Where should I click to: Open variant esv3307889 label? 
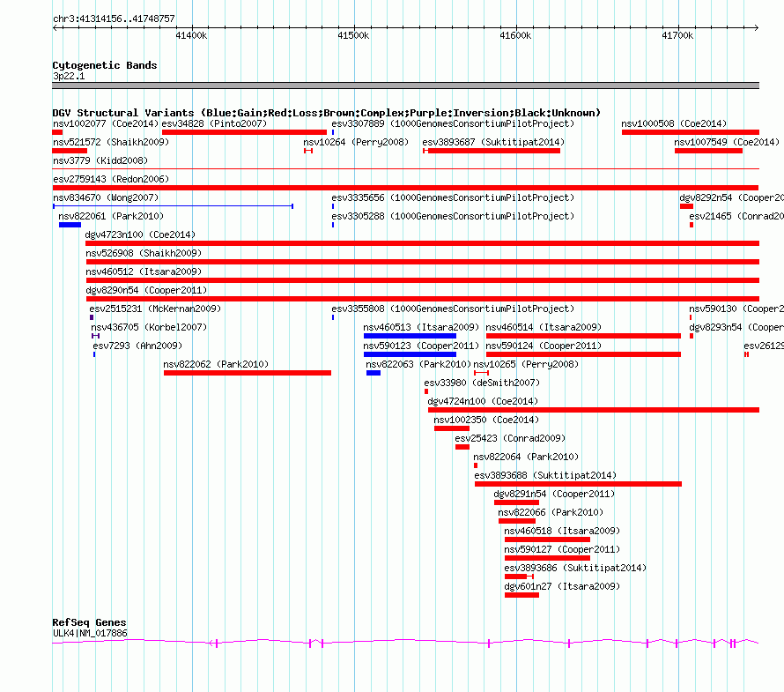[x=453, y=123]
